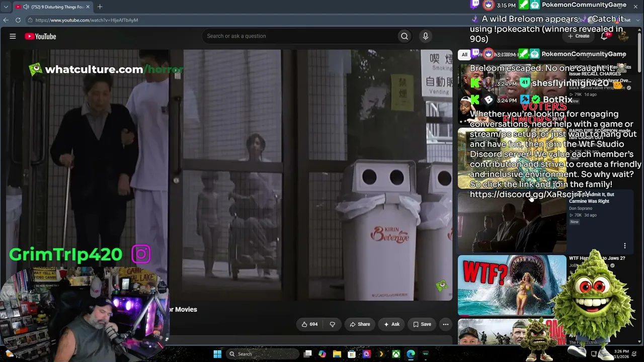Open Task View on the taskbar
The height and width of the screenshot is (362, 644).
pos(307,354)
